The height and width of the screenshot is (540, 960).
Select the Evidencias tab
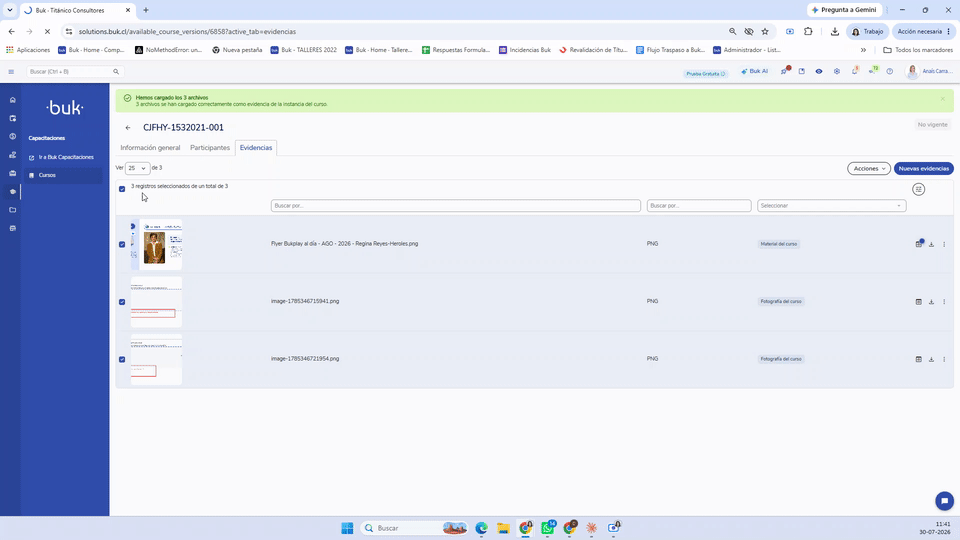tap(256, 148)
